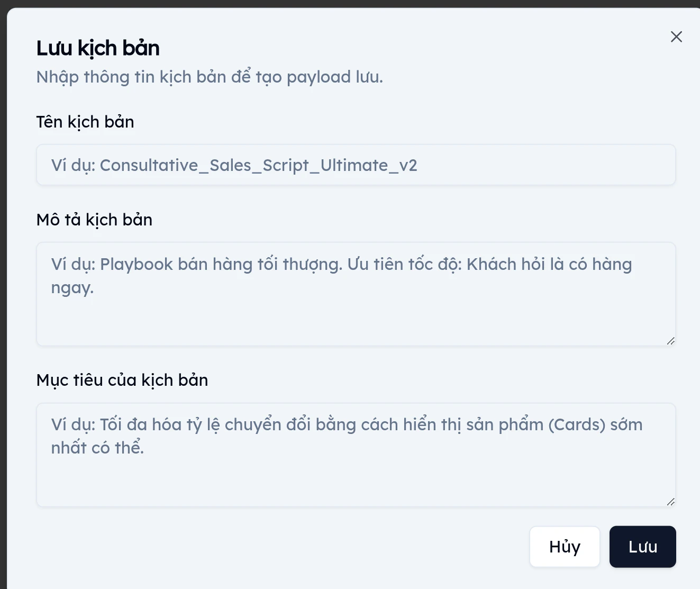The height and width of the screenshot is (589, 700).
Task: Click the Mô tả kịch bản field label
Action: 94,220
